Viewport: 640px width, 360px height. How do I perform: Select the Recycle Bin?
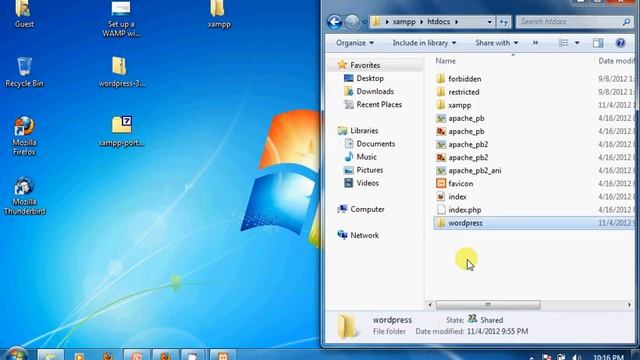(x=24, y=72)
